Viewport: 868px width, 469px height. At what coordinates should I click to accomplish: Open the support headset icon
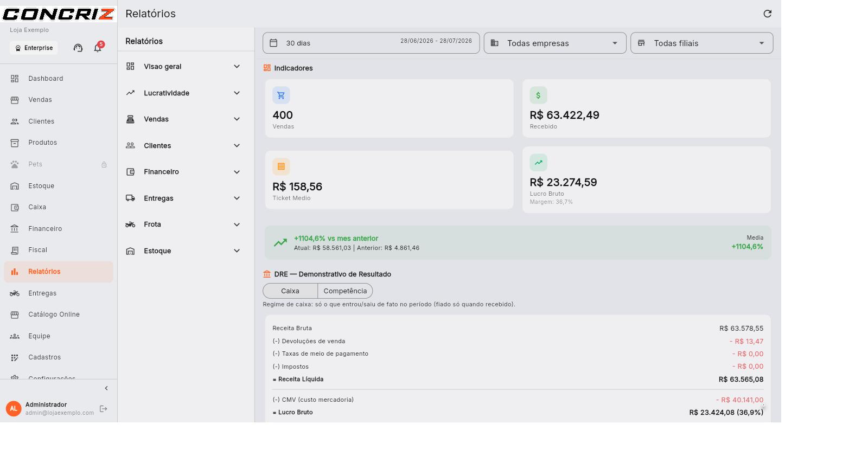coord(78,48)
